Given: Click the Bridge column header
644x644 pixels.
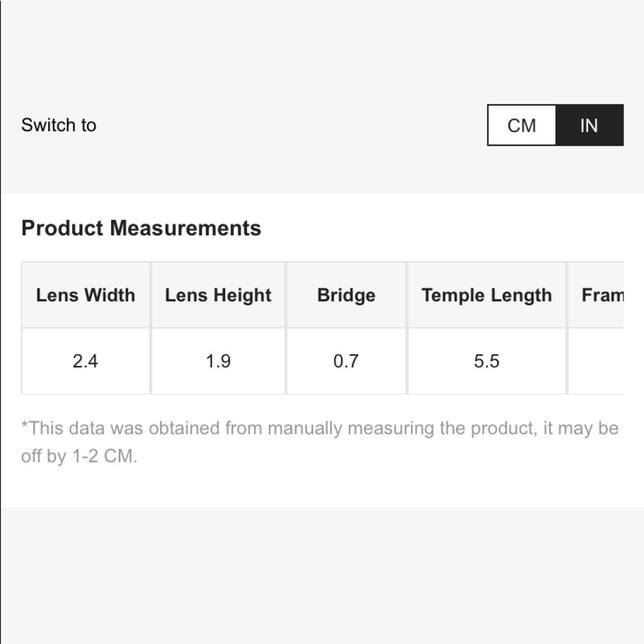Looking at the screenshot, I should click(346, 295).
